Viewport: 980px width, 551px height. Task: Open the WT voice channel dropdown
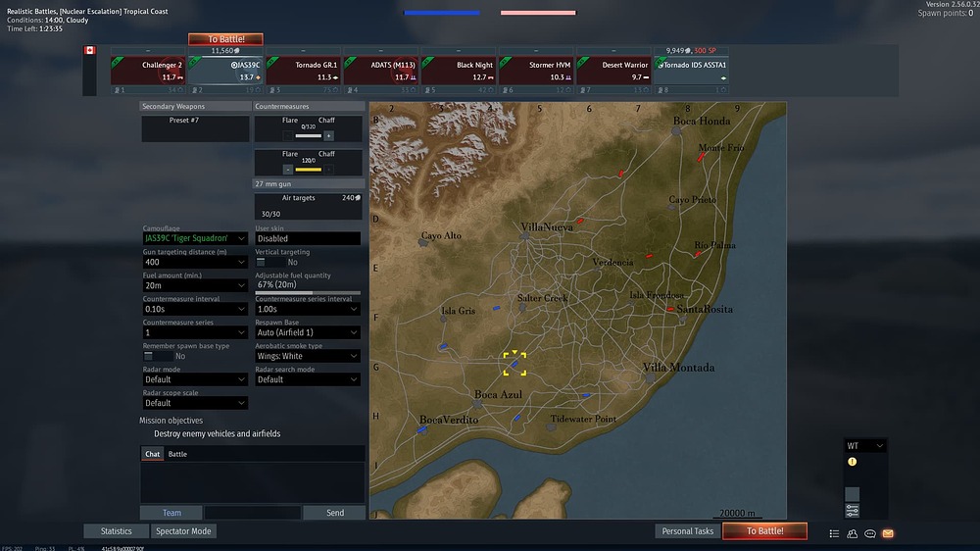click(x=865, y=446)
